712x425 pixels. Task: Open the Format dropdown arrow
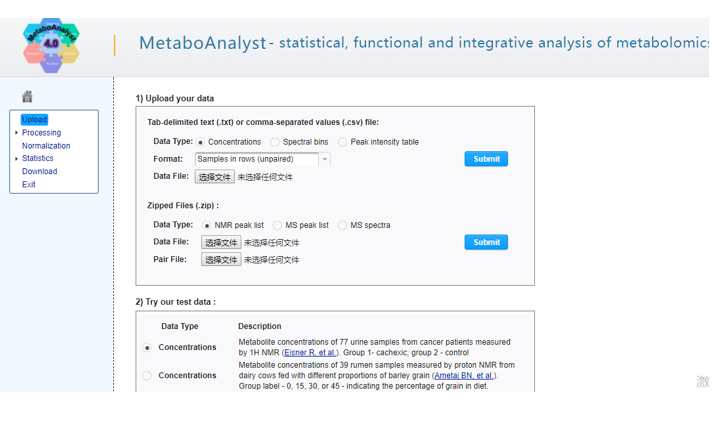(x=325, y=159)
